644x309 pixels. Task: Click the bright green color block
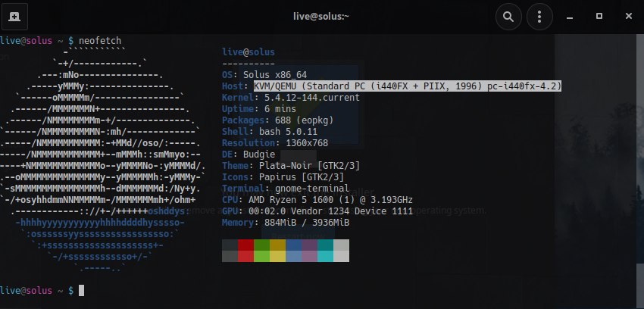click(261, 256)
